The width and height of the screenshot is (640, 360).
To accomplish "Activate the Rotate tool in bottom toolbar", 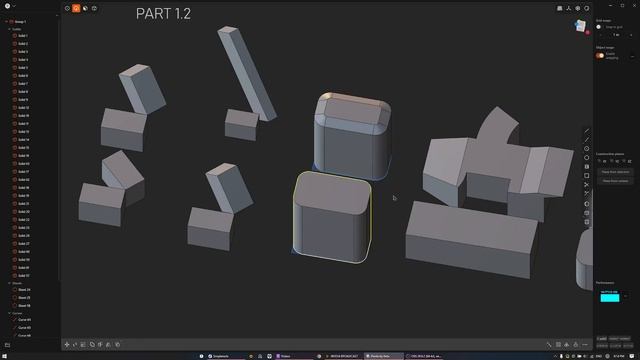I will click(x=75, y=344).
